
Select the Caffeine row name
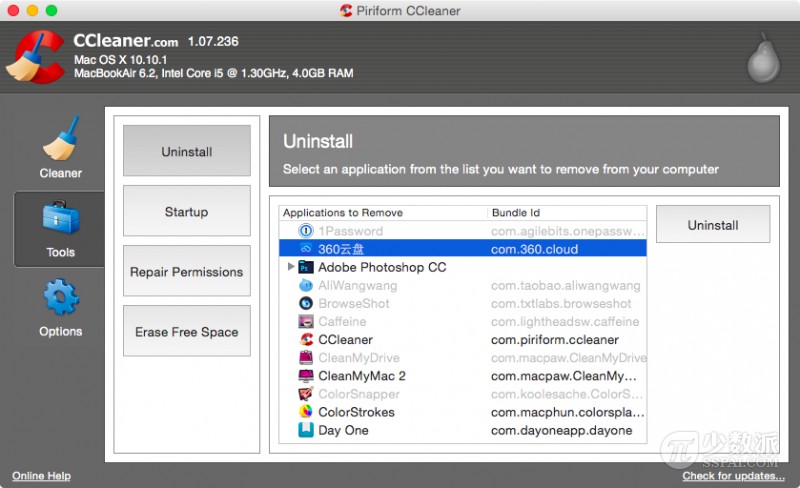tap(342, 322)
